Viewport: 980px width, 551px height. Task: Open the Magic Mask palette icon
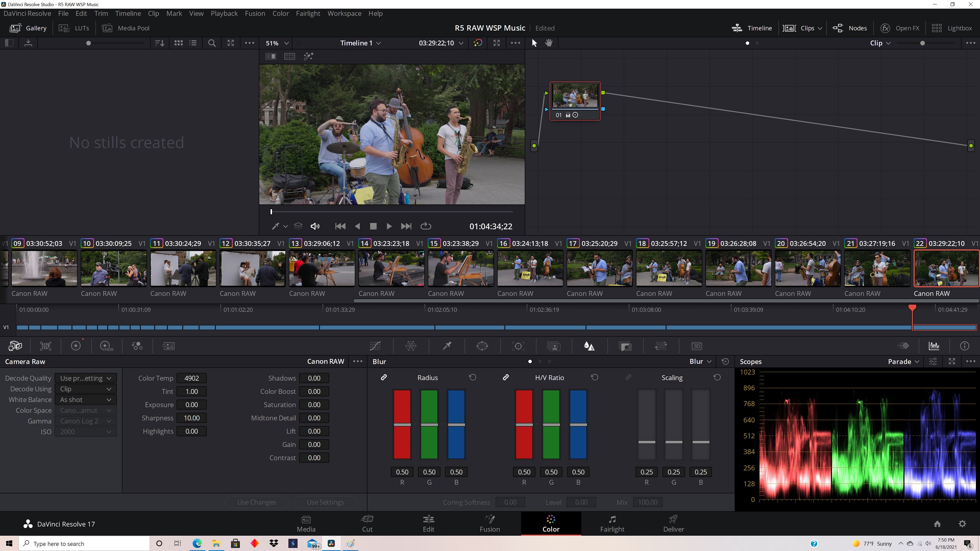(553, 346)
